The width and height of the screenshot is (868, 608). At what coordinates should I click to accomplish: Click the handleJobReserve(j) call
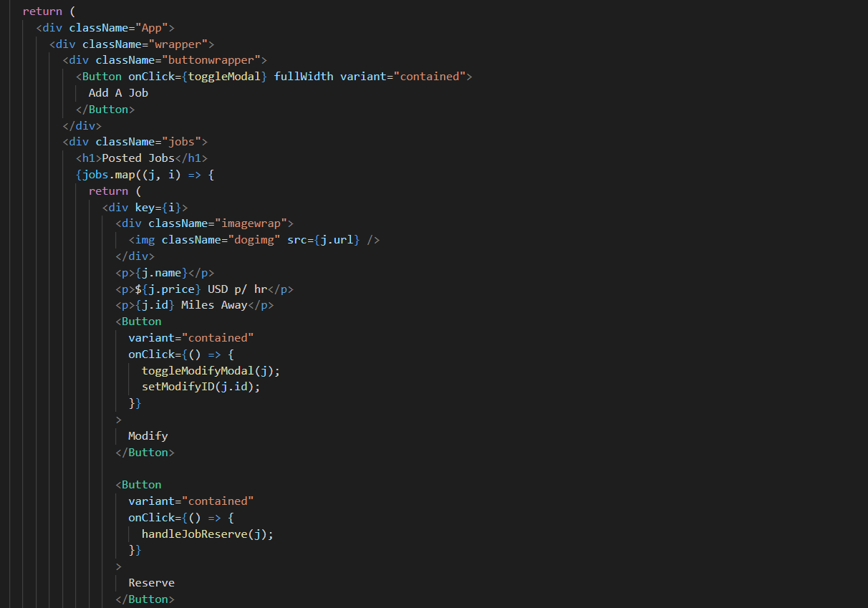point(204,534)
